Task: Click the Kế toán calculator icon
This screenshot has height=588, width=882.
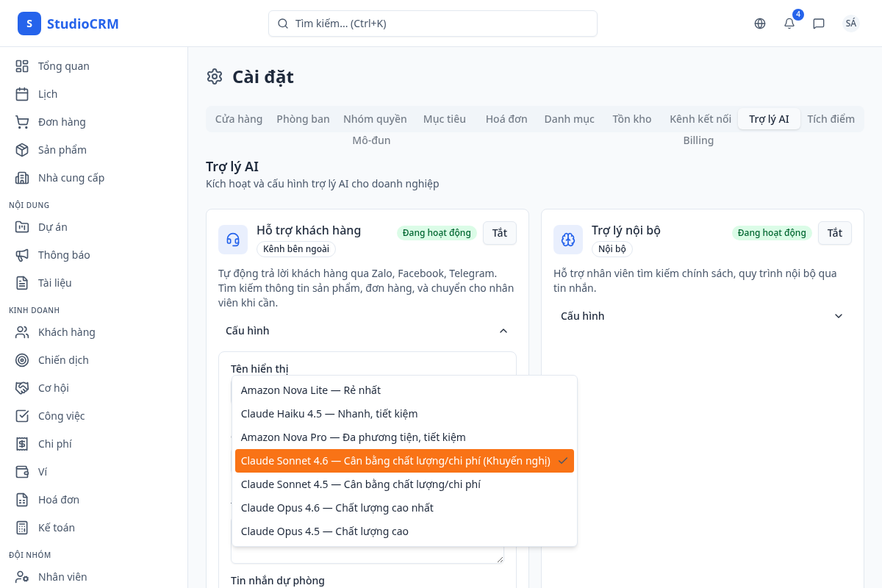Action: pos(22,528)
